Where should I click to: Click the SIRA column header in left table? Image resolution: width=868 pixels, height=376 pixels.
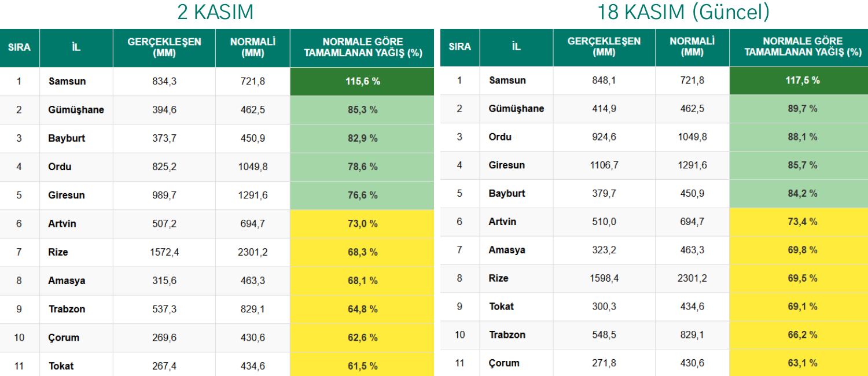[x=19, y=47]
